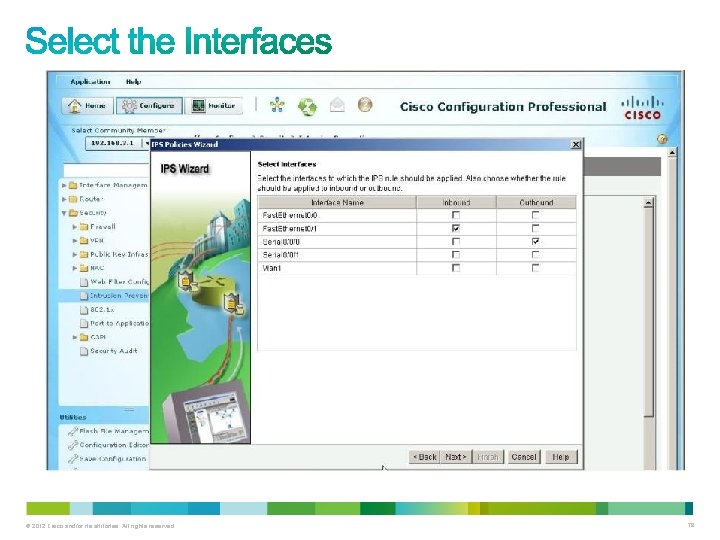The width and height of the screenshot is (720, 540).
Task: Select the FastEthernet0/0 interface row name
Action: [290, 215]
